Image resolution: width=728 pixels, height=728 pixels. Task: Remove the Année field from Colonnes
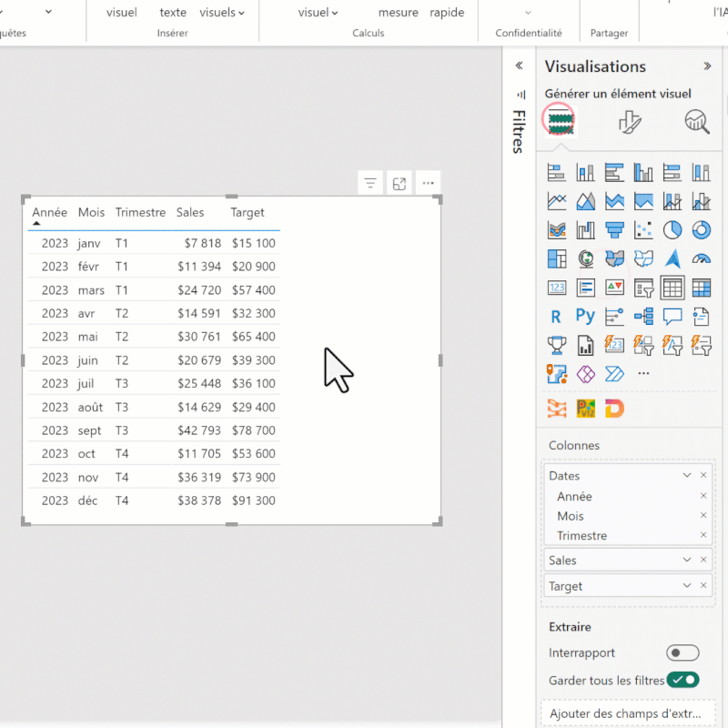point(703,495)
